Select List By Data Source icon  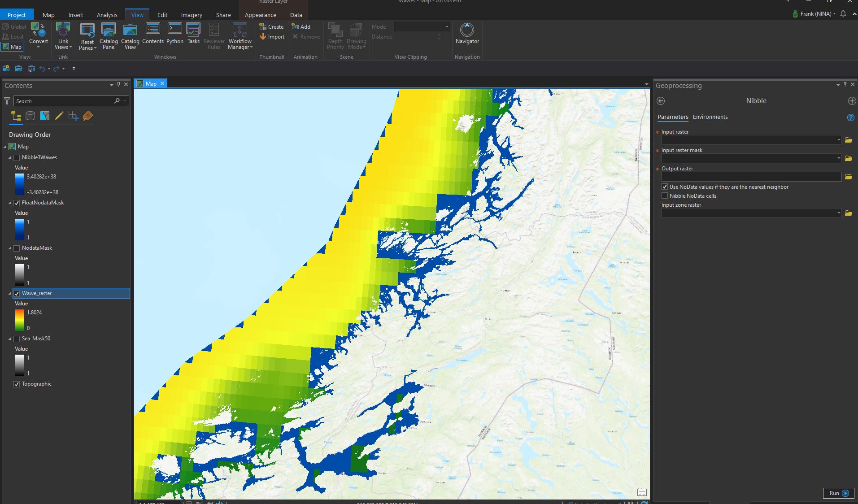click(30, 116)
